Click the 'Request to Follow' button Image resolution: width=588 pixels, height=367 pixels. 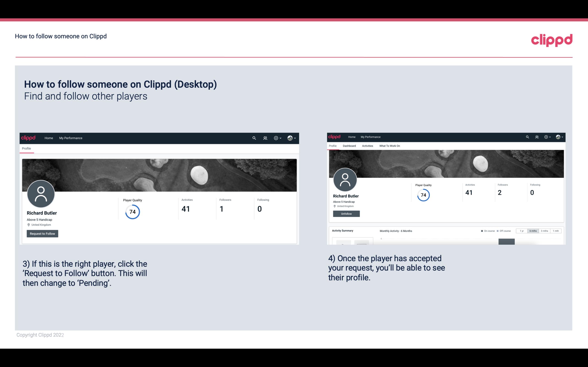42,233
